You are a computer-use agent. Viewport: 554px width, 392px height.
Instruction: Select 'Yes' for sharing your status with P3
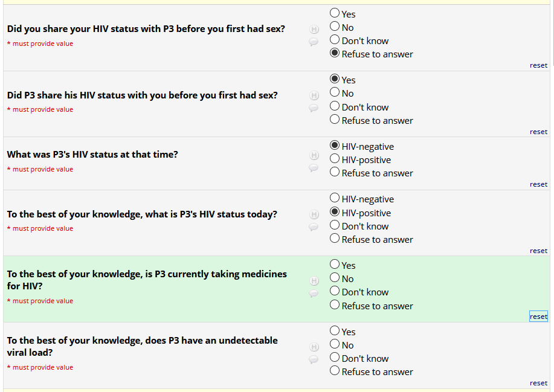point(335,13)
